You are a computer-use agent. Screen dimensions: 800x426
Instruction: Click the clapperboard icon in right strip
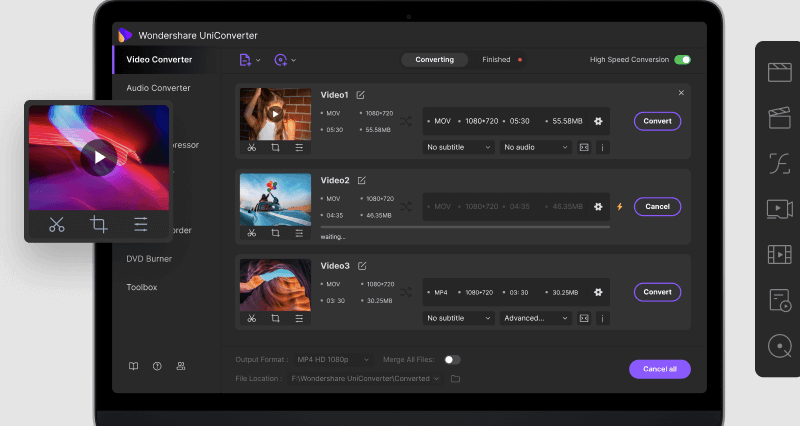pyautogui.click(x=780, y=72)
